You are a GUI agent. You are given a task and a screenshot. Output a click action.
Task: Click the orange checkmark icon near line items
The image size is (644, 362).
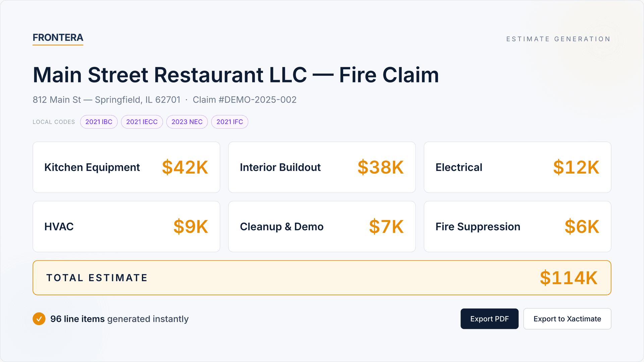pos(39,319)
